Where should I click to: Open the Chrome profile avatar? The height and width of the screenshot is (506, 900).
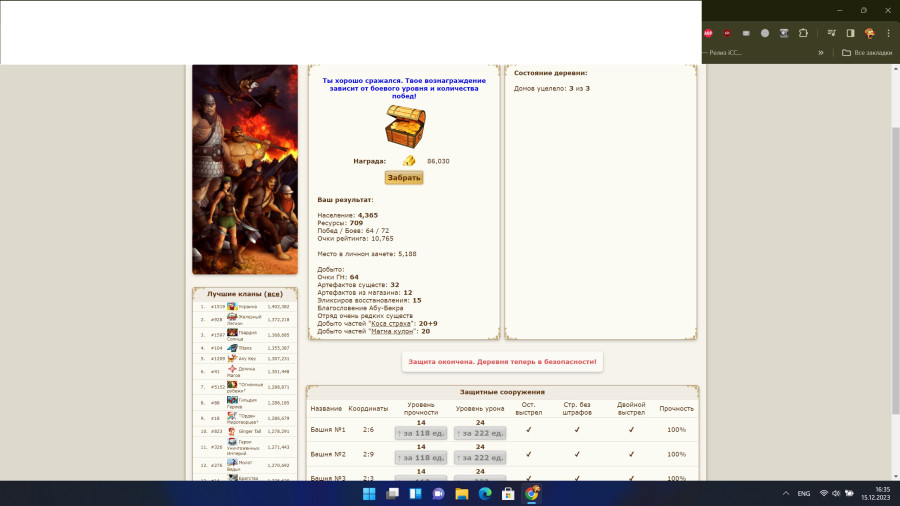pos(870,33)
